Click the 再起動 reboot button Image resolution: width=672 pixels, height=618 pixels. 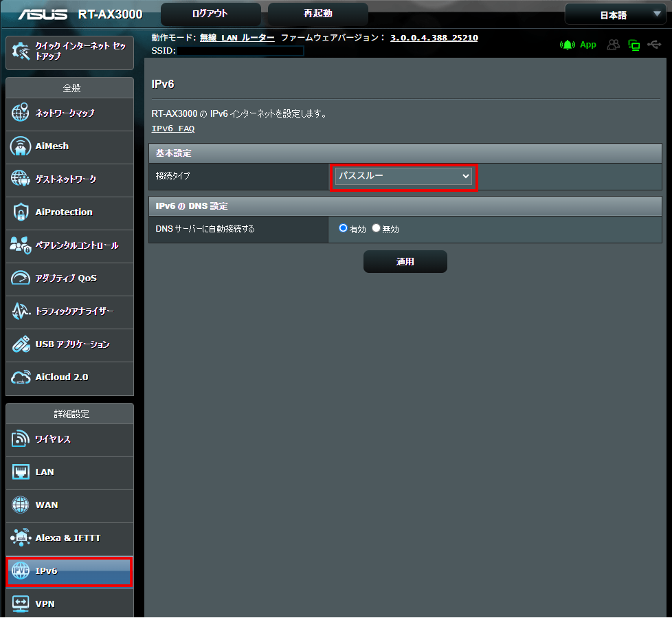[x=317, y=14]
